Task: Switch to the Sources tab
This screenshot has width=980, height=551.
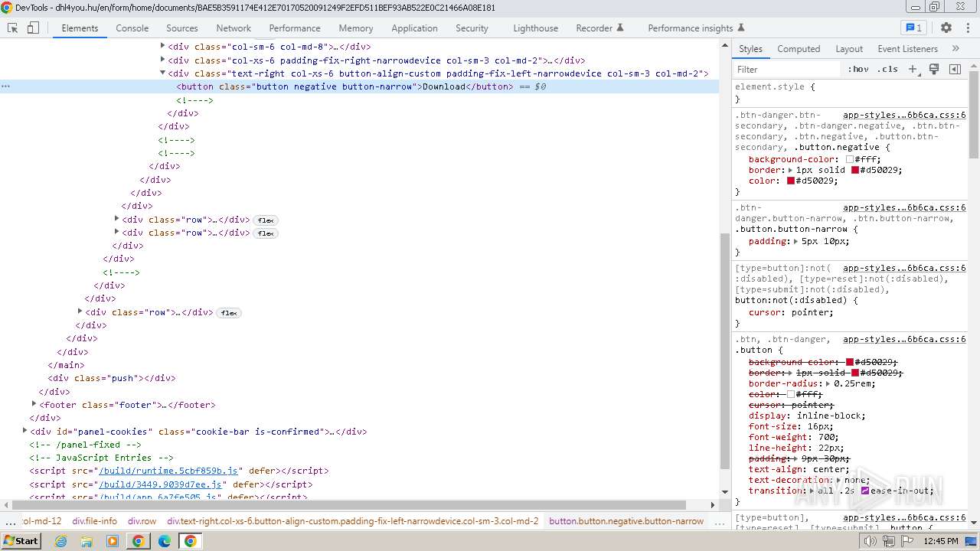Action: click(182, 28)
